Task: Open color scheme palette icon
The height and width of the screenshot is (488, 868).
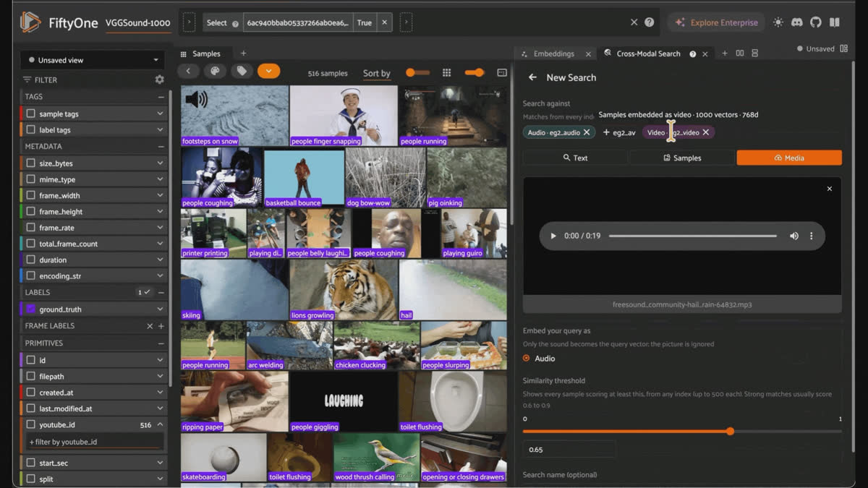Action: (215, 72)
